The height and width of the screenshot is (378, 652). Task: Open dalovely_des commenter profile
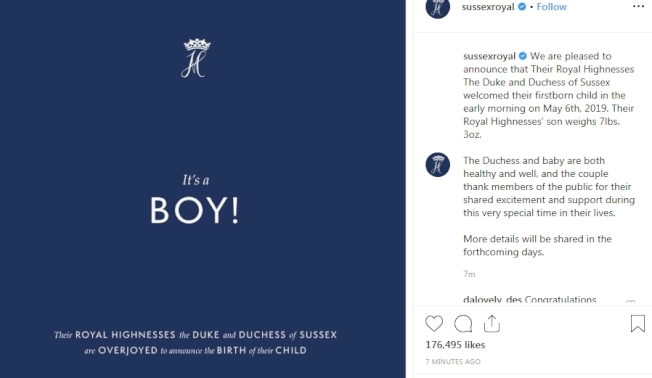[492, 299]
